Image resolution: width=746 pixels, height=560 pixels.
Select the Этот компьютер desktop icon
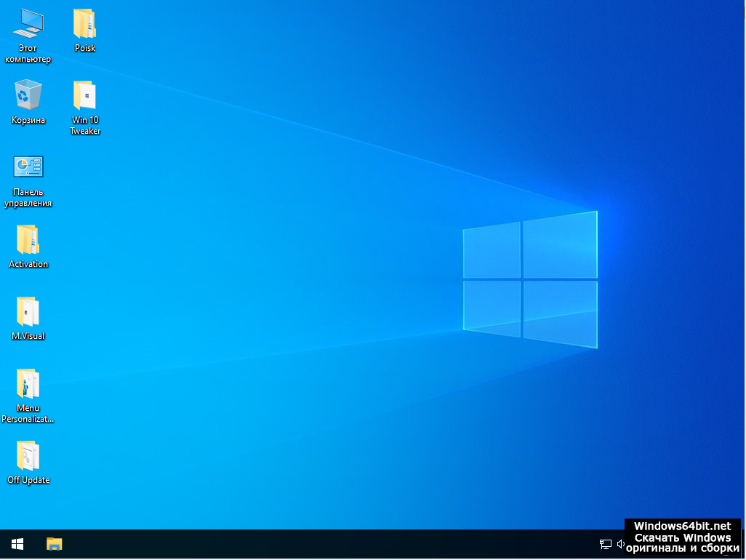click(x=28, y=24)
